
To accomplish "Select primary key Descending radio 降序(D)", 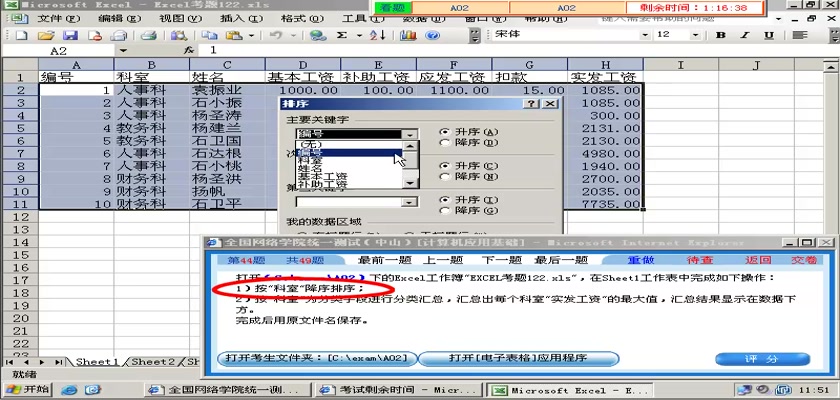I will pos(444,143).
